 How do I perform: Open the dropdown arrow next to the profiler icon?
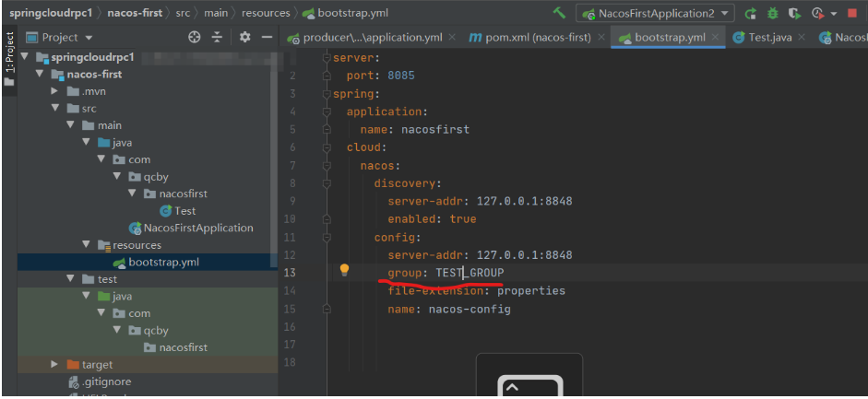tap(833, 13)
